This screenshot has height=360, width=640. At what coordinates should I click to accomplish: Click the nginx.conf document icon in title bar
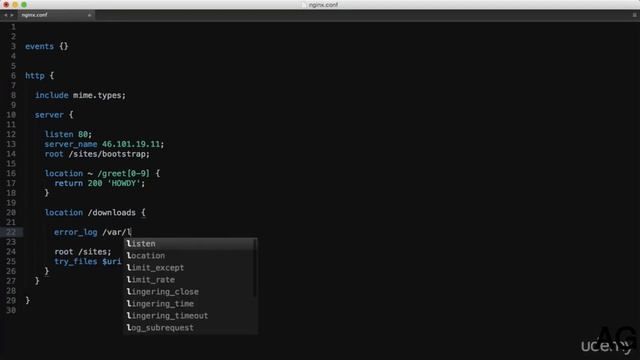coord(304,5)
